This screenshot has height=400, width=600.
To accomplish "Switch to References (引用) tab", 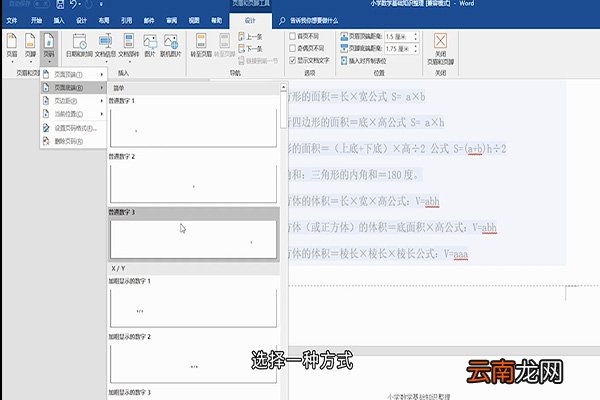I will click(127, 21).
